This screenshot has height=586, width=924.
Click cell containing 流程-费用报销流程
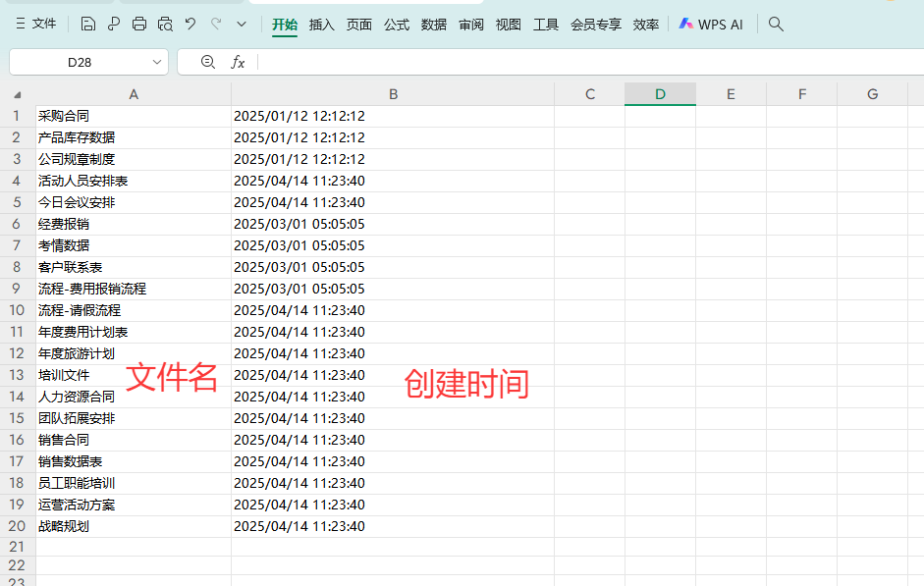134,289
